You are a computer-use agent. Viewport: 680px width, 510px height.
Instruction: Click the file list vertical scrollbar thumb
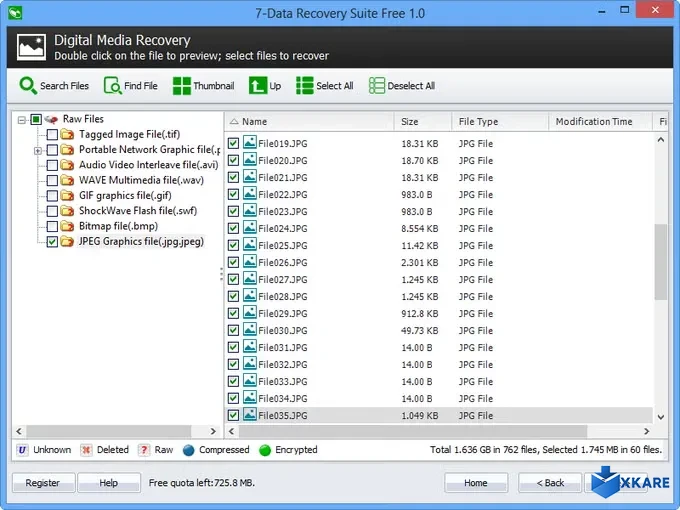[660, 262]
